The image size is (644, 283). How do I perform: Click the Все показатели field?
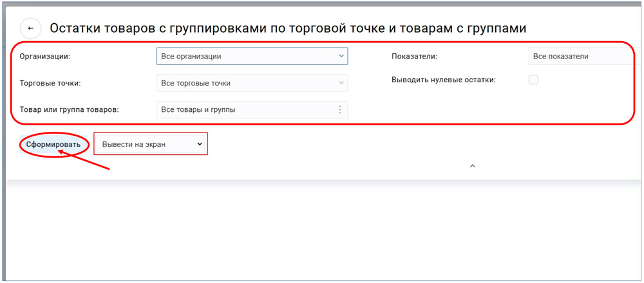click(580, 57)
